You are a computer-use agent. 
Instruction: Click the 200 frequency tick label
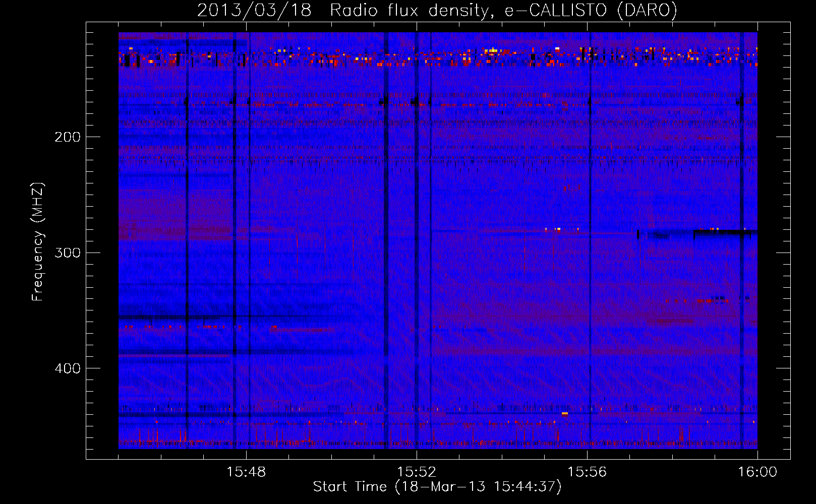click(x=68, y=137)
